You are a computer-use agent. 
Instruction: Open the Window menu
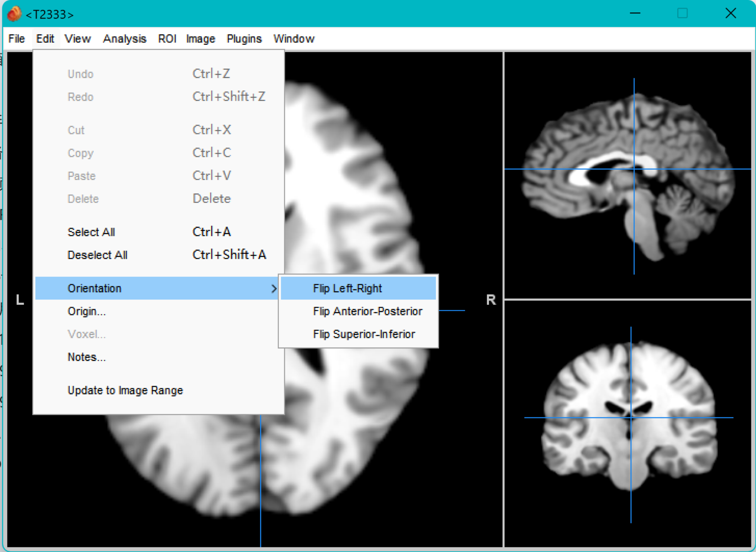(294, 39)
